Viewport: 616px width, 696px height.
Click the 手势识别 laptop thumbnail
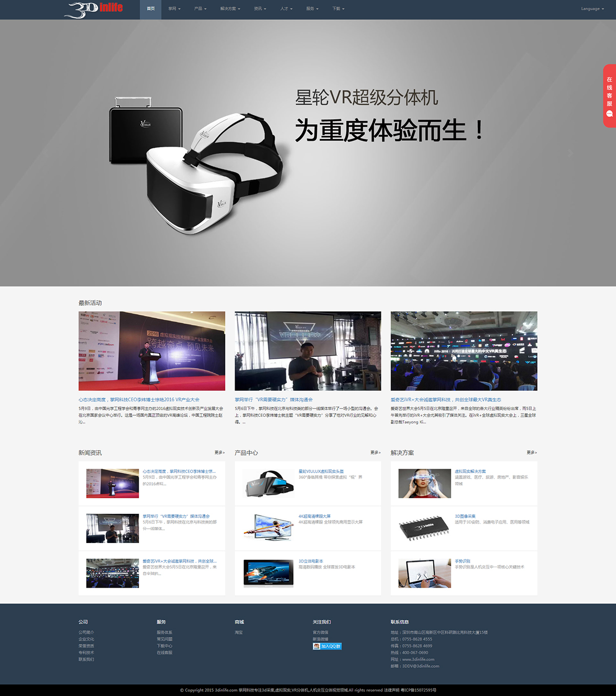click(x=424, y=573)
